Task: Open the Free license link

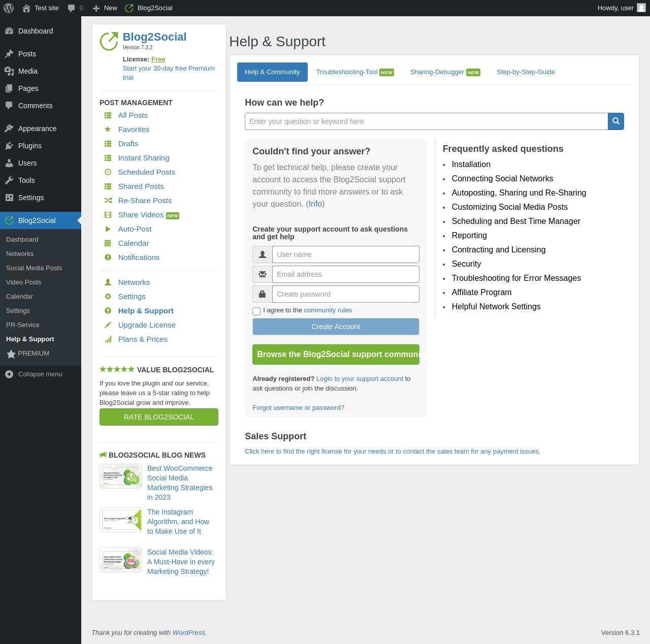Action: 158,59
